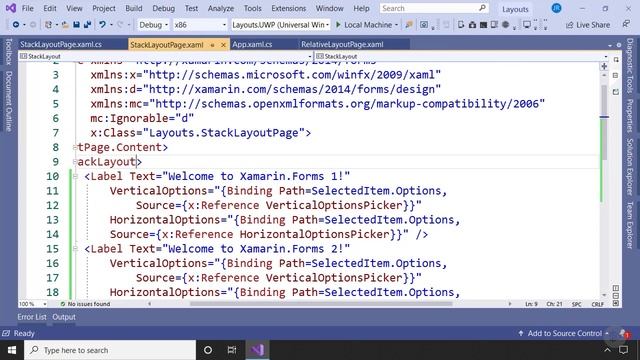
Task: Switch to the App.xaml.cs tab
Action: tap(252, 44)
